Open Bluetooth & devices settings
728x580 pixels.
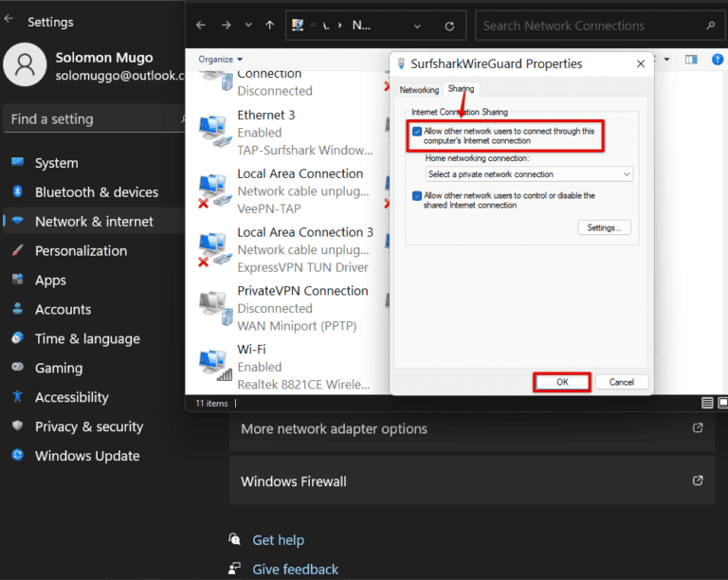coord(96,192)
